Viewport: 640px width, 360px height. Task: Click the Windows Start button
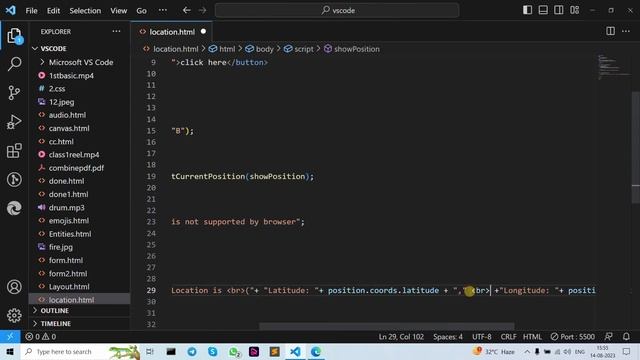pyautogui.click(x=10, y=351)
